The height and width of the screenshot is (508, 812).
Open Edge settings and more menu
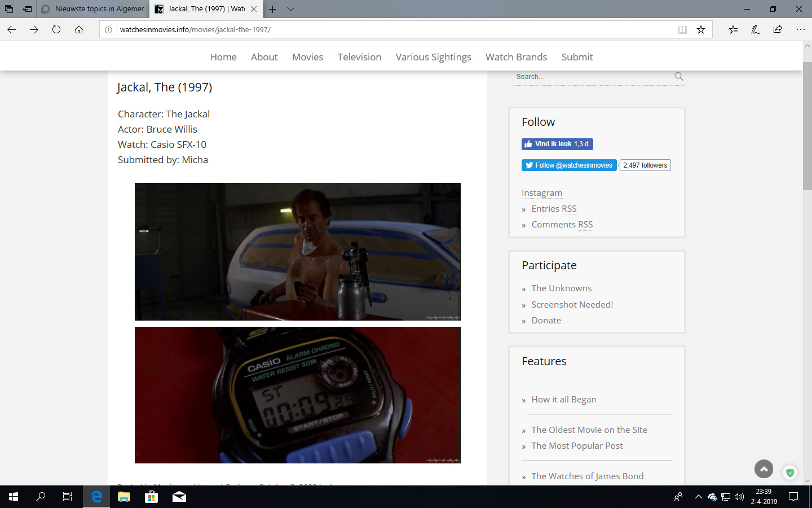[x=800, y=29]
